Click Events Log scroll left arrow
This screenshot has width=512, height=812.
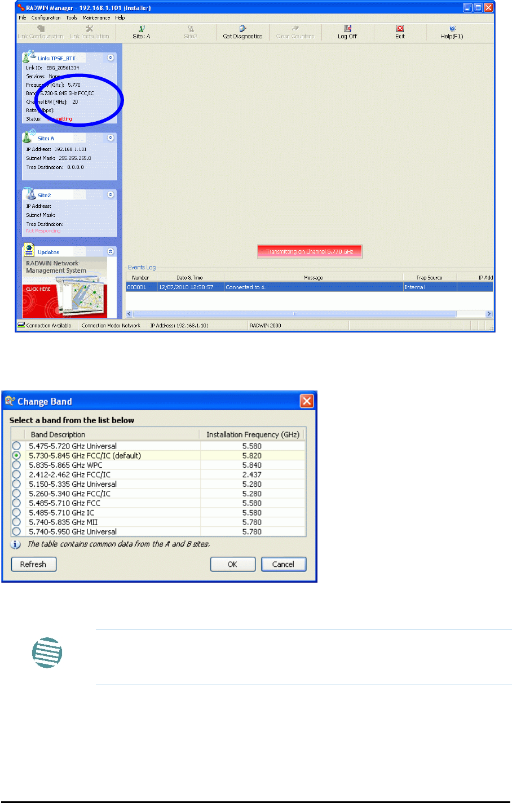[x=130, y=314]
